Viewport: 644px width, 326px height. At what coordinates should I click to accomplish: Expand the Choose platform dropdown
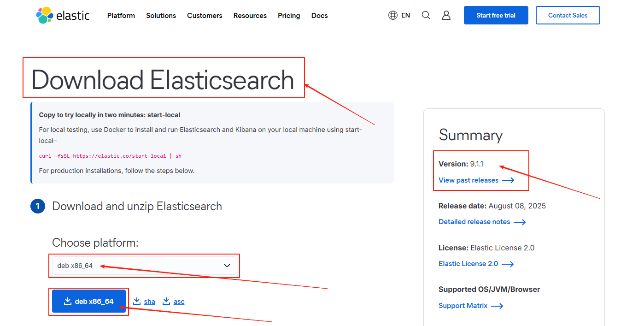(x=144, y=266)
